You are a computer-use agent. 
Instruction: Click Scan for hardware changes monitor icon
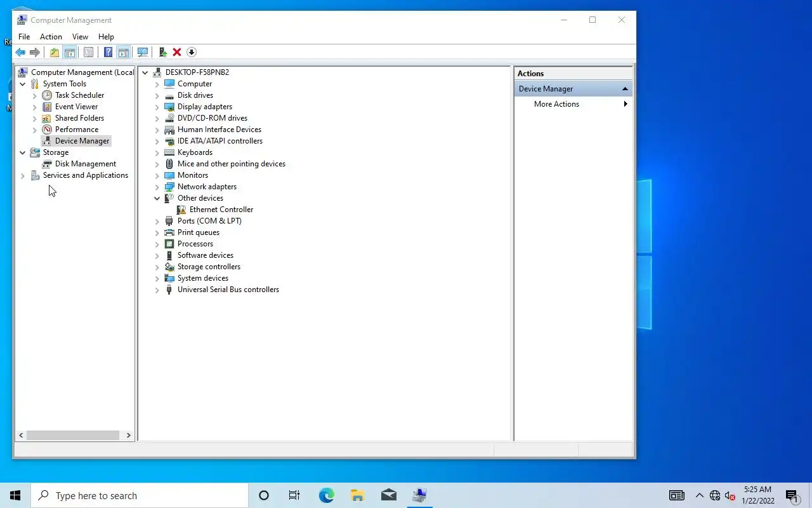click(143, 52)
